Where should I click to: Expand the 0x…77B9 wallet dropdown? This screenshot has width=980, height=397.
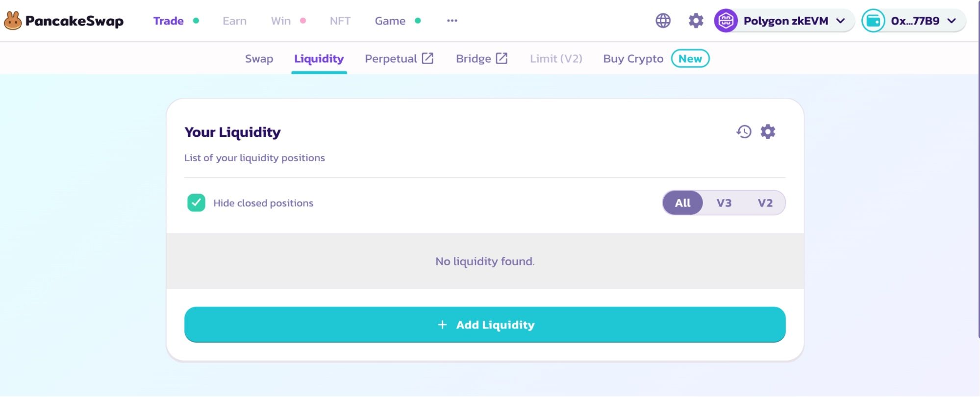(x=952, y=21)
